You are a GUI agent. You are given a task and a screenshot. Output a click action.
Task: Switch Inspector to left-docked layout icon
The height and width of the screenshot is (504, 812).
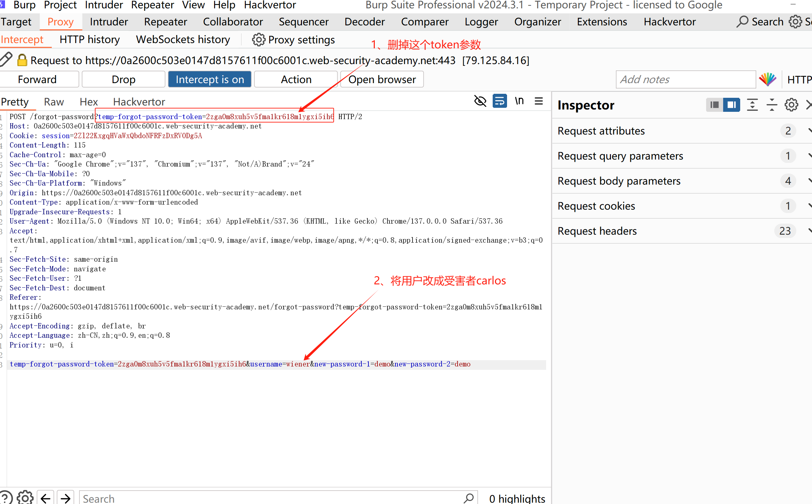click(x=714, y=105)
